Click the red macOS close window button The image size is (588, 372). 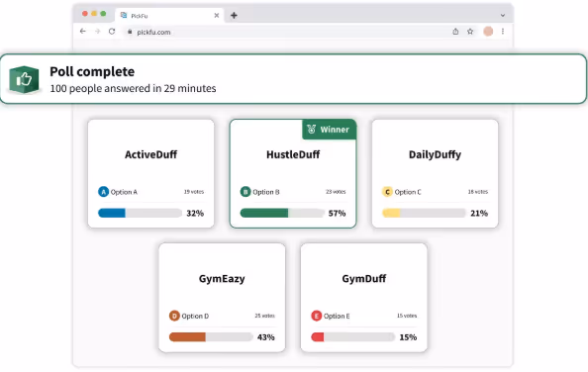[85, 14]
